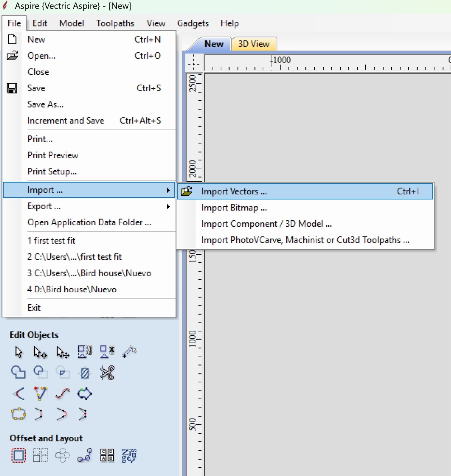Choose Exit from the File menu
The height and width of the screenshot is (476, 451).
(89, 308)
